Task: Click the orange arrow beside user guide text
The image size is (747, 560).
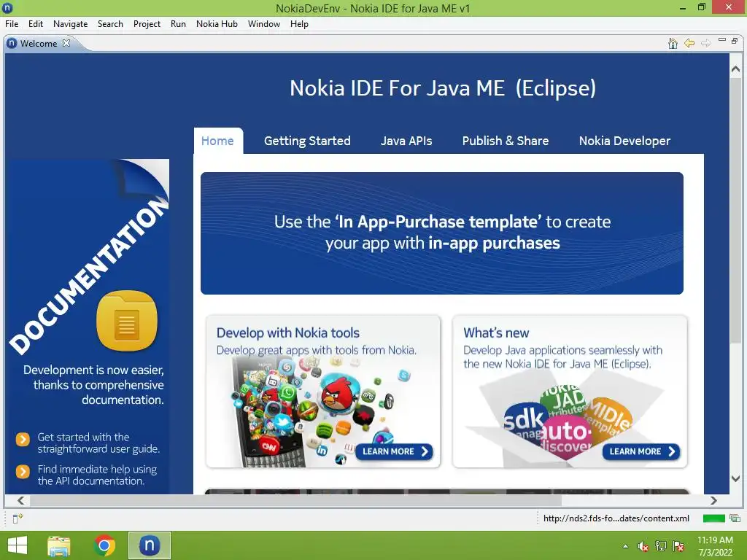Action: 23,439
